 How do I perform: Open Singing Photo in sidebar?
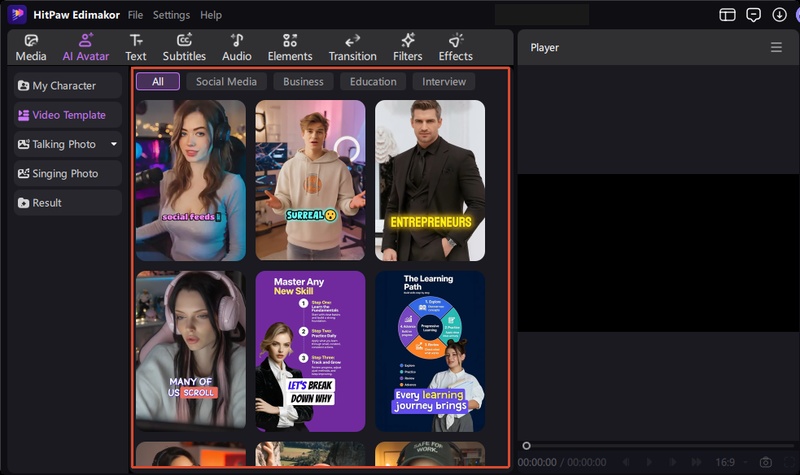point(68,173)
